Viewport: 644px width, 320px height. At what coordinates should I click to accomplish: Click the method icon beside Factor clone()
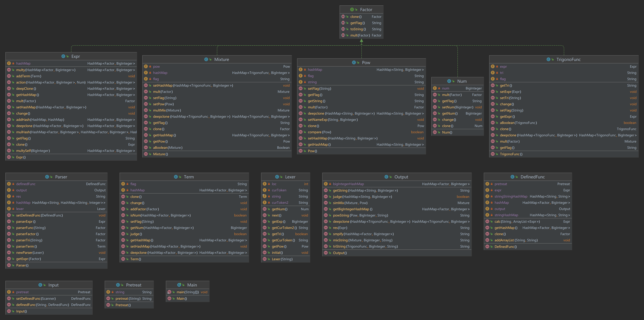click(x=343, y=16)
